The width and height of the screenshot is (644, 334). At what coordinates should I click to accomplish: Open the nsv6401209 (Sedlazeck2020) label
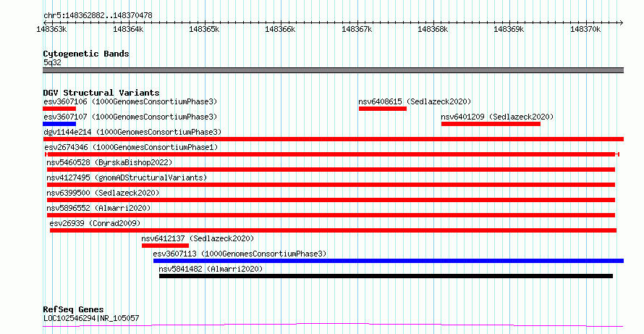(497, 117)
